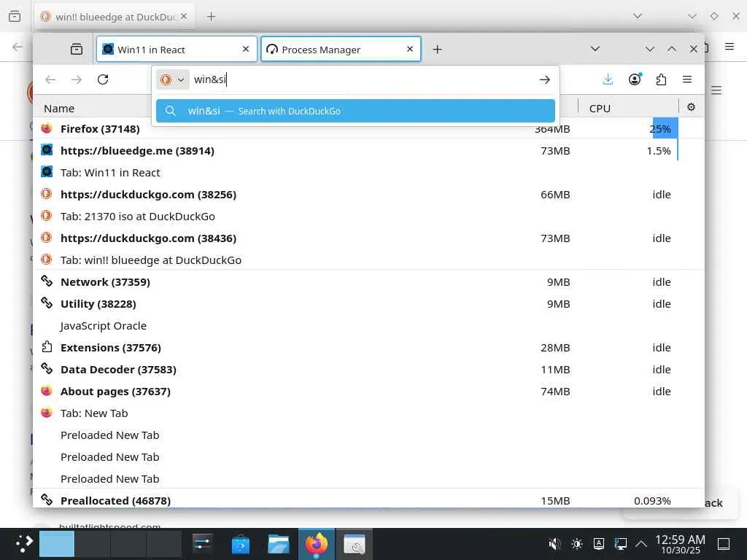
Task: Open the network tray icon
Action: (620, 543)
